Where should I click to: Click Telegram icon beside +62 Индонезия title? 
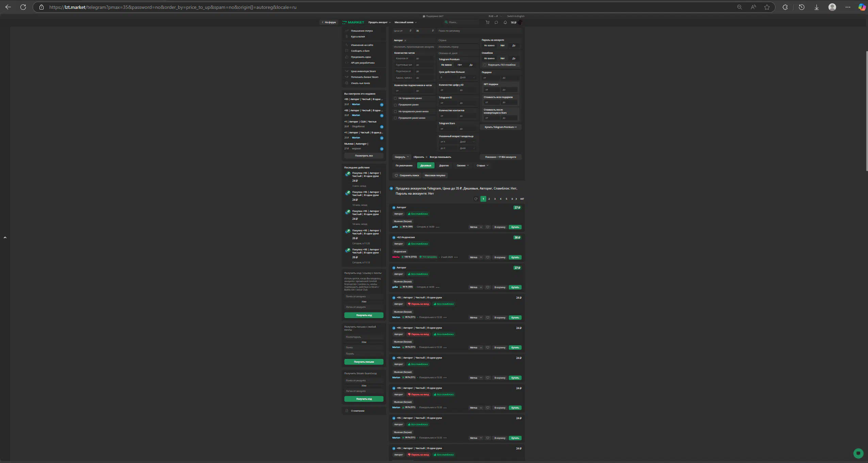(394, 237)
